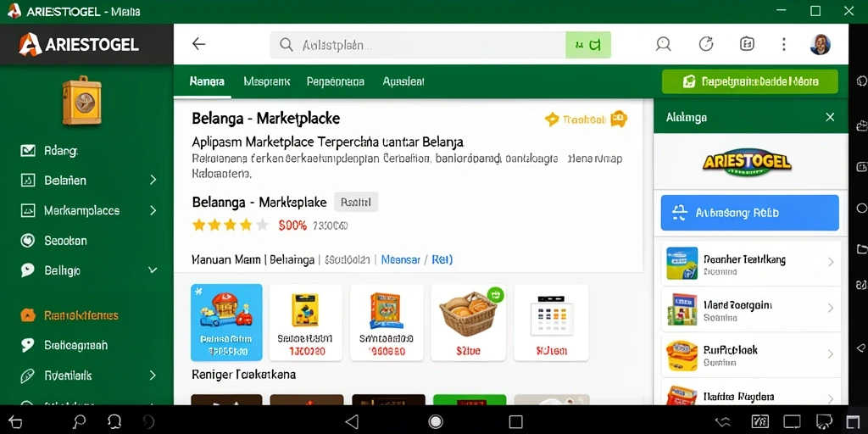Click the Mand Roergain item thumbnail
868x434 pixels.
coord(682,309)
